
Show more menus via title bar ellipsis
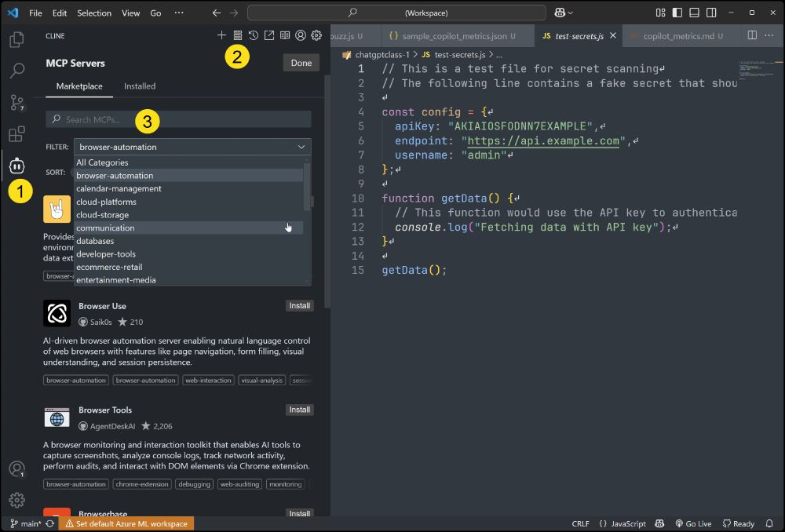(x=179, y=13)
